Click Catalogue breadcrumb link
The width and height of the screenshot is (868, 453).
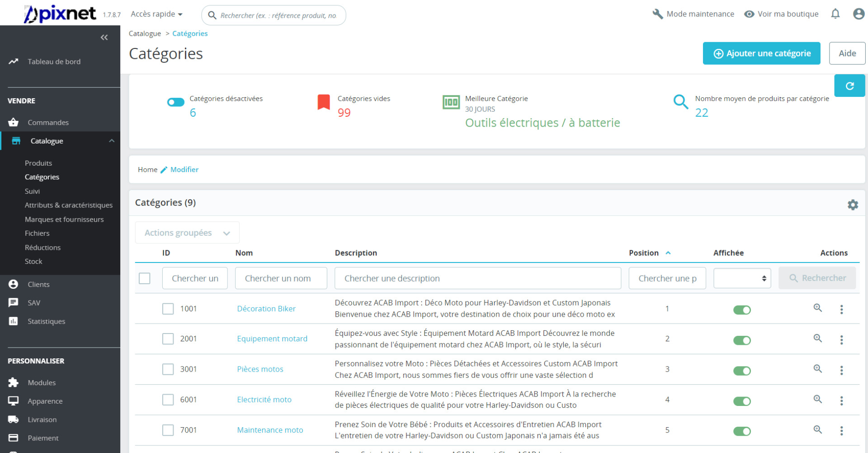[145, 33]
